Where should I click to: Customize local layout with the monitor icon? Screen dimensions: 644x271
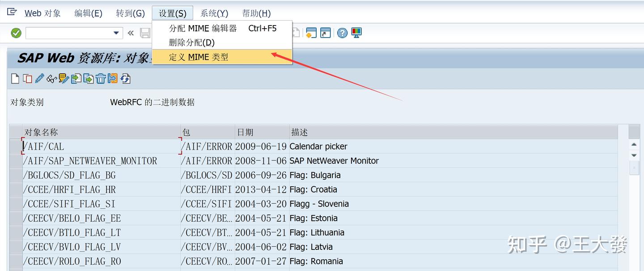point(356,33)
